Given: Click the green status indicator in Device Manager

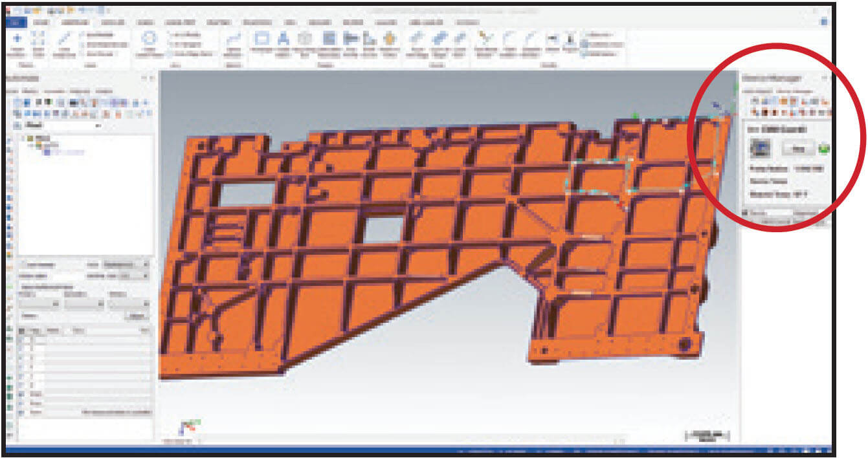Looking at the screenshot, I should 823,149.
